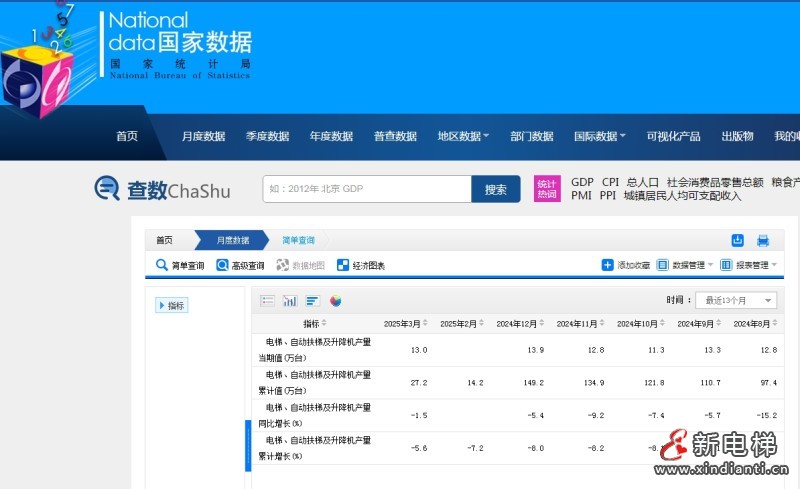The height and width of the screenshot is (489, 800).
Task: Open 地区数据 navigation menu
Action: pyautogui.click(x=463, y=136)
